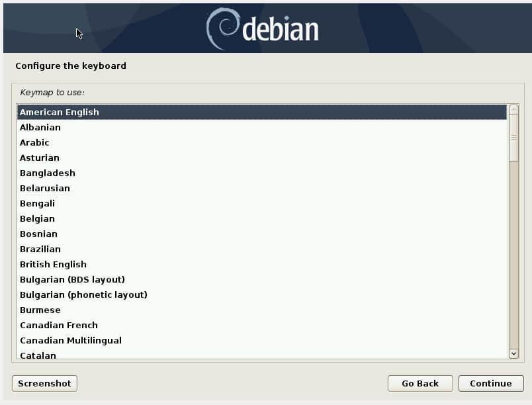Click the keymap list scrollbar thumb
Viewport: 532px width, 405px height.
pos(513,138)
